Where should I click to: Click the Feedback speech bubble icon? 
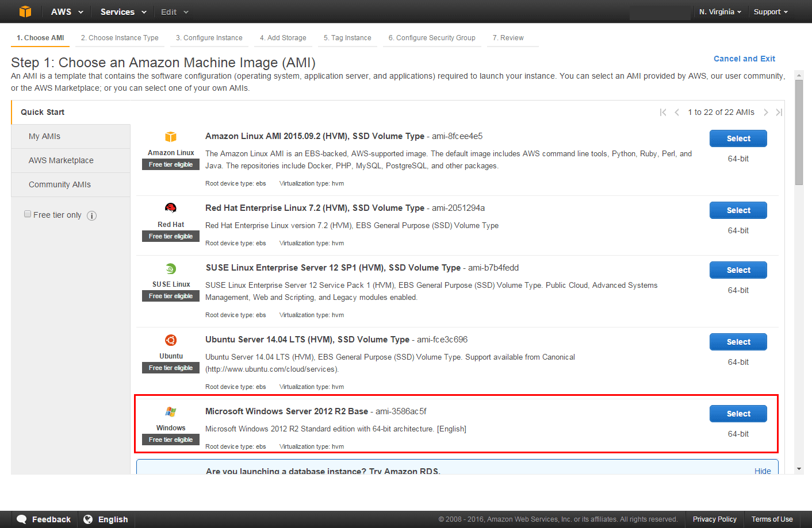pos(21,519)
